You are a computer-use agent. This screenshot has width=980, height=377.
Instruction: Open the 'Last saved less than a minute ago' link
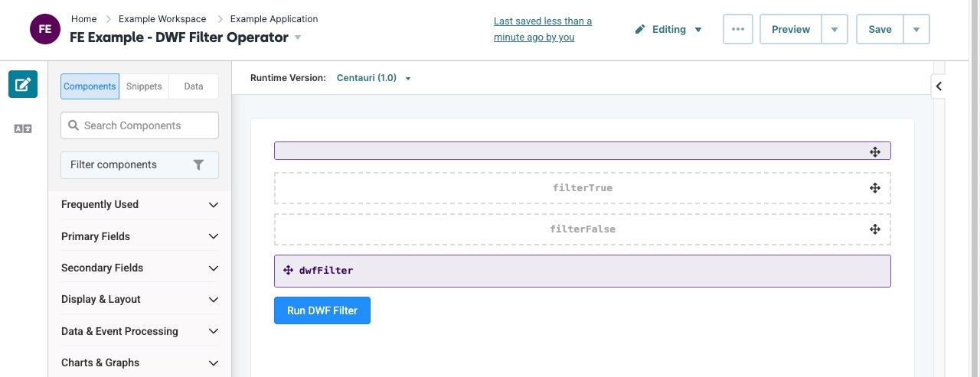[543, 29]
